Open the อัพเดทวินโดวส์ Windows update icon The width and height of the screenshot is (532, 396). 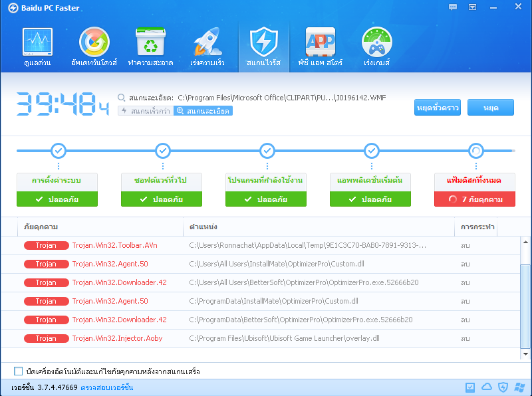94,47
